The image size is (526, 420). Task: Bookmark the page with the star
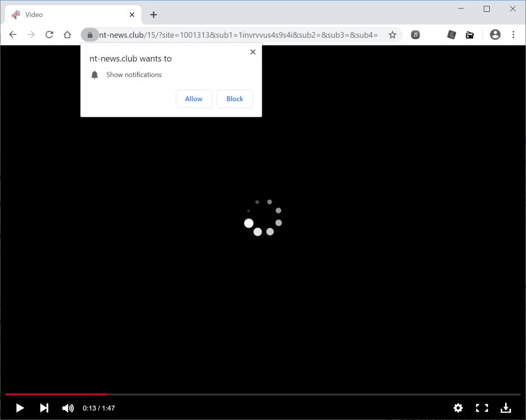point(392,34)
